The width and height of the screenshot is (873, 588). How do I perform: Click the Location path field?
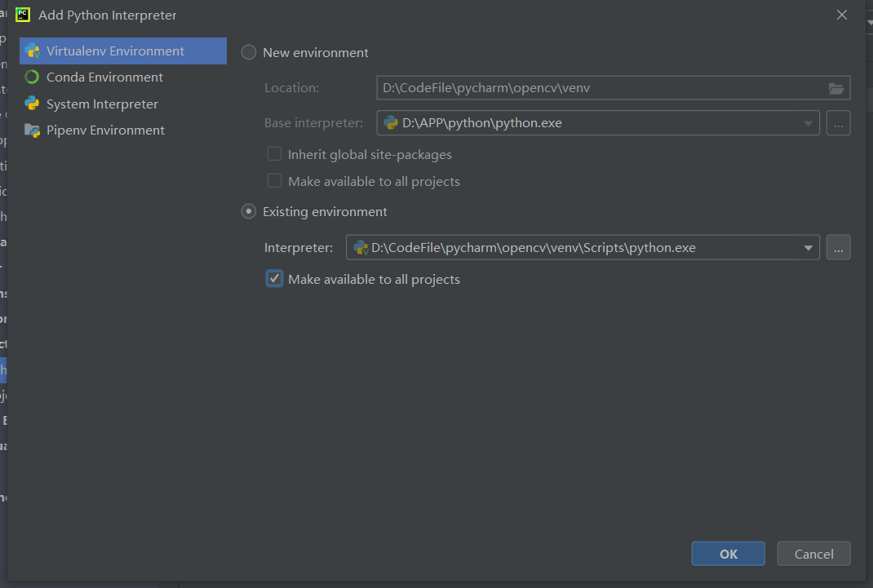click(x=613, y=88)
